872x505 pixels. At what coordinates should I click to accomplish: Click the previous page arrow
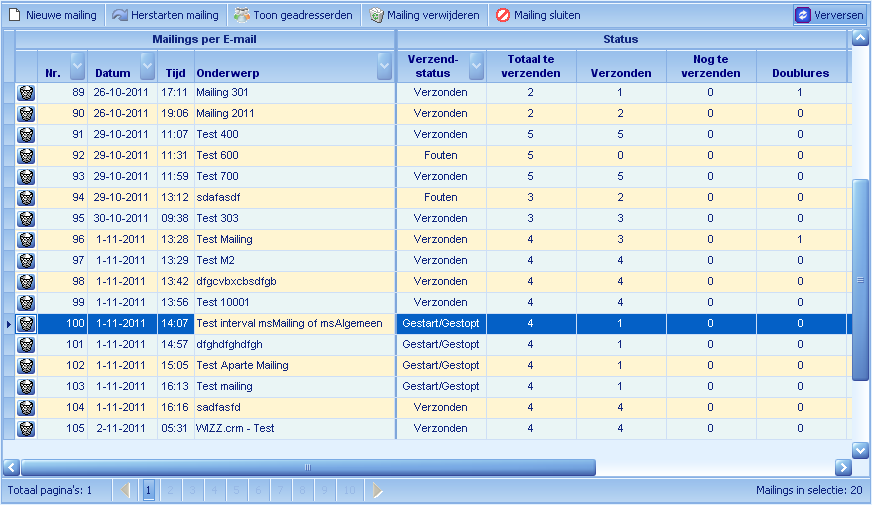pos(125,491)
